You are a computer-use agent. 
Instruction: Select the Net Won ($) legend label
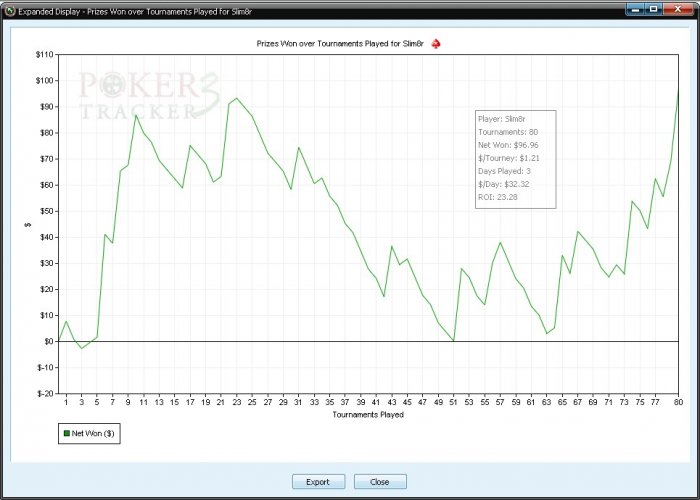click(93, 433)
